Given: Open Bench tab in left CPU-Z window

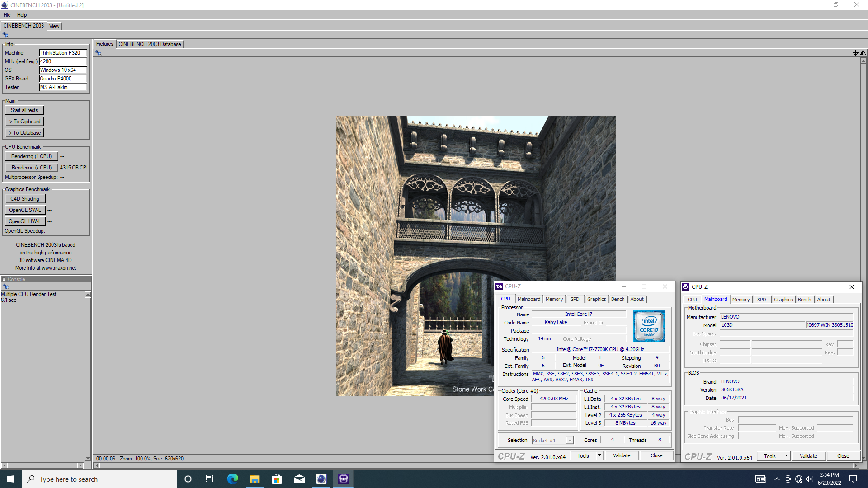Looking at the screenshot, I should [618, 299].
